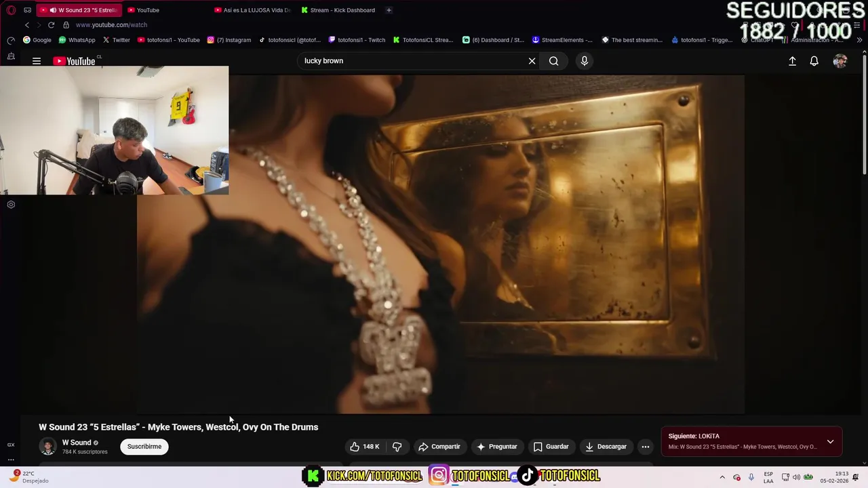The height and width of the screenshot is (488, 868).
Task: Show hidden tray icons chevron
Action: (722, 477)
